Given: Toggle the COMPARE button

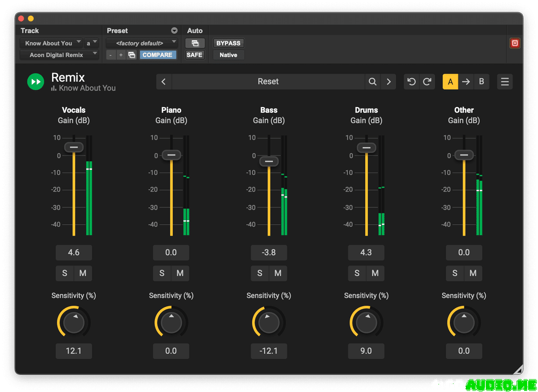Looking at the screenshot, I should pyautogui.click(x=158, y=55).
